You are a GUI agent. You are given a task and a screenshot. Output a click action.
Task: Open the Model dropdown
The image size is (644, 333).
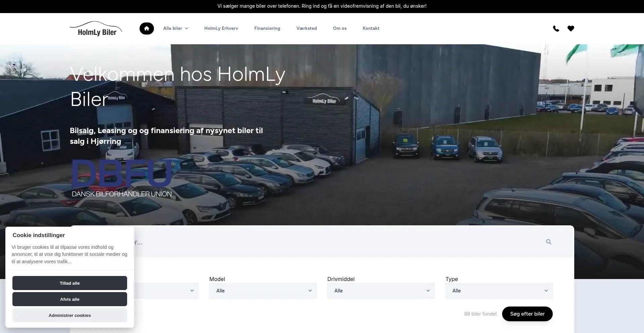(x=263, y=291)
